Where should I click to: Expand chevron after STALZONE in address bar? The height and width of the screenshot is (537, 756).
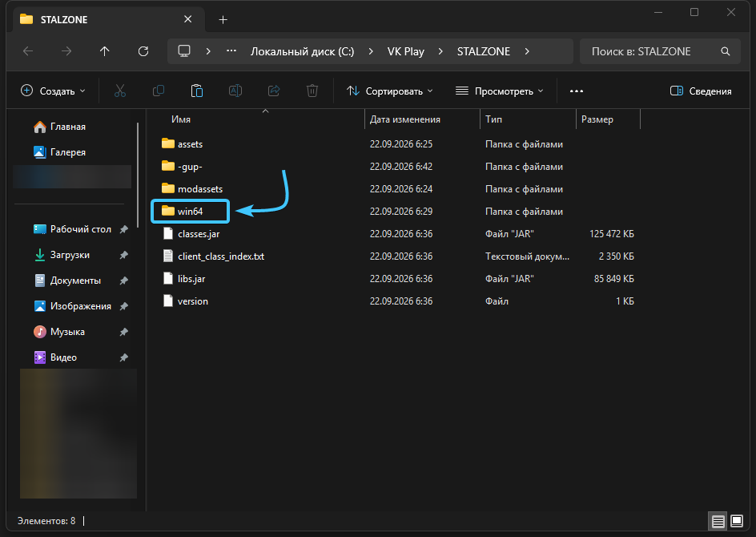point(527,51)
